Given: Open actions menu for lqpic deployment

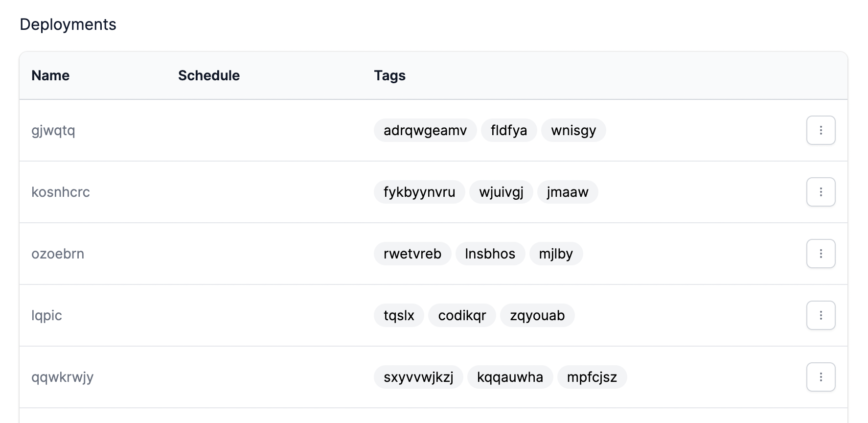Looking at the screenshot, I should (821, 315).
